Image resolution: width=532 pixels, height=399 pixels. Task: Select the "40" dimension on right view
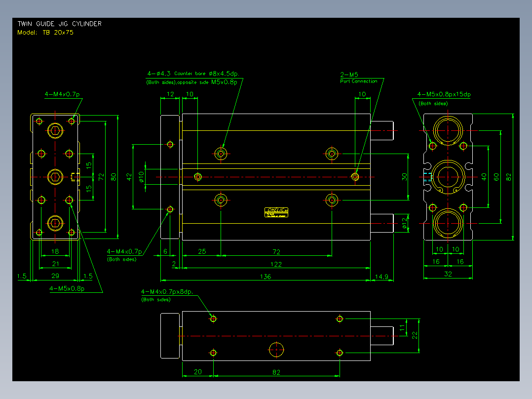click(x=484, y=177)
